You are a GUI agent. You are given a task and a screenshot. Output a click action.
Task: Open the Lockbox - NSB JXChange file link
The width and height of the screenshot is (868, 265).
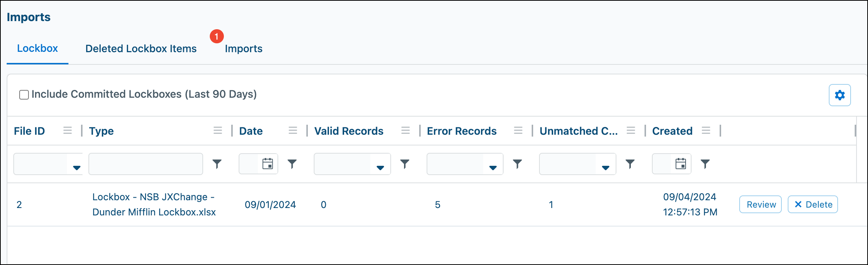click(x=154, y=205)
